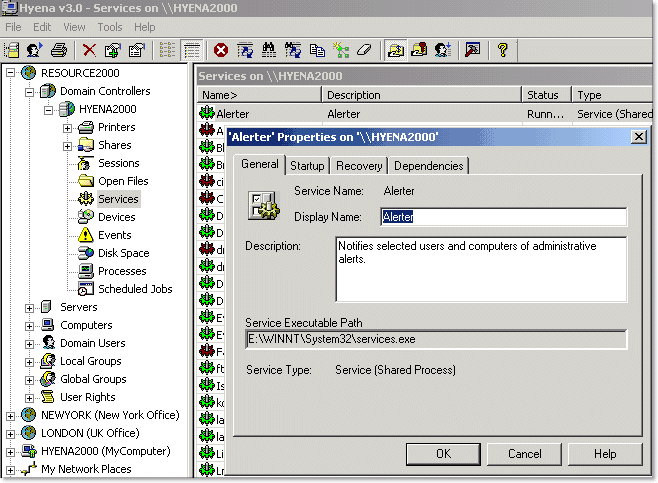
Task: Click the hammer tools window icon
Action: [473, 50]
